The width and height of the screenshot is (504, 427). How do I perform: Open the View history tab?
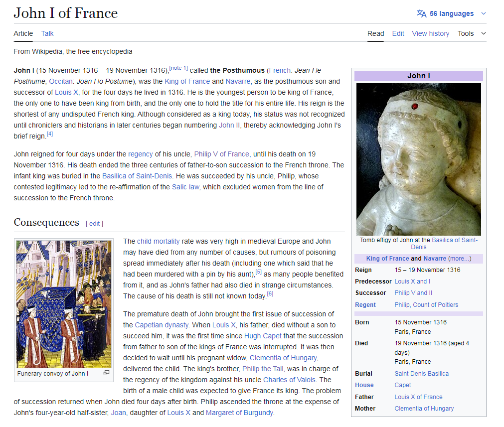coord(431,33)
